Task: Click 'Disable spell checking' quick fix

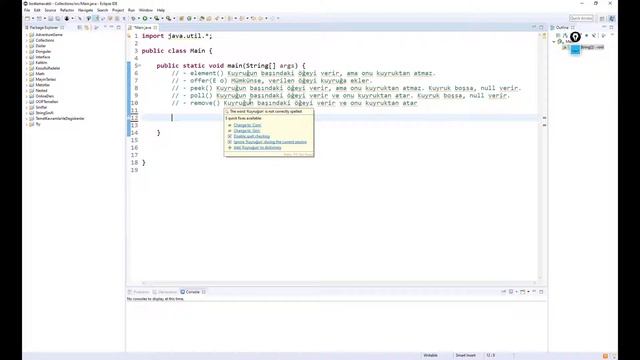Action: pyautogui.click(x=252, y=136)
